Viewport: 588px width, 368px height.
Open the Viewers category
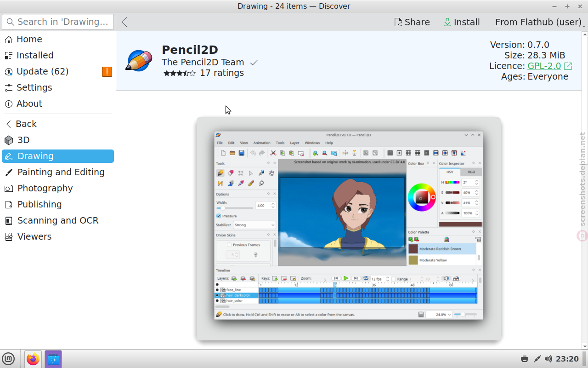58,236
